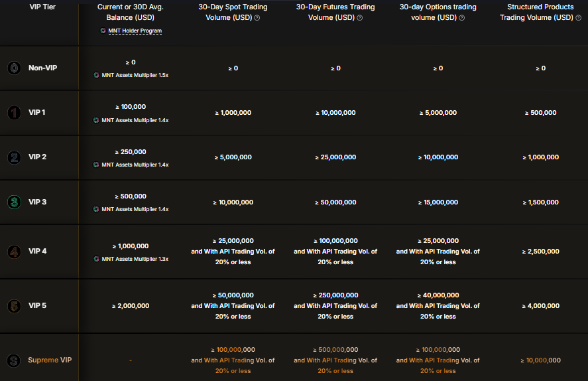Click the VIP 5 tier badge icon
The width and height of the screenshot is (588, 381).
(14, 306)
